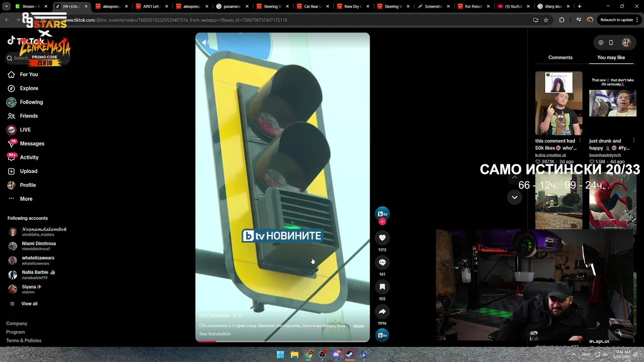Switch to the panamera browser tab

click(231, 7)
